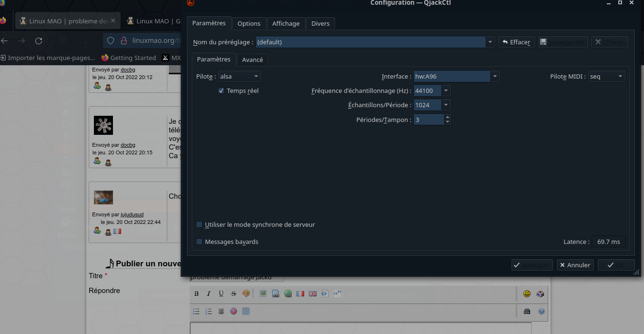This screenshot has height=334, width=644.
Task: Click the Effacer button with the arrow icon
Action: (x=517, y=42)
